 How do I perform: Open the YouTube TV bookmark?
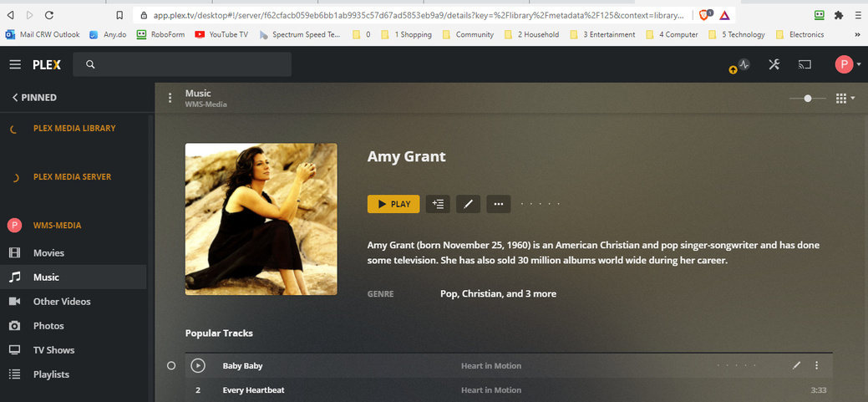click(221, 34)
